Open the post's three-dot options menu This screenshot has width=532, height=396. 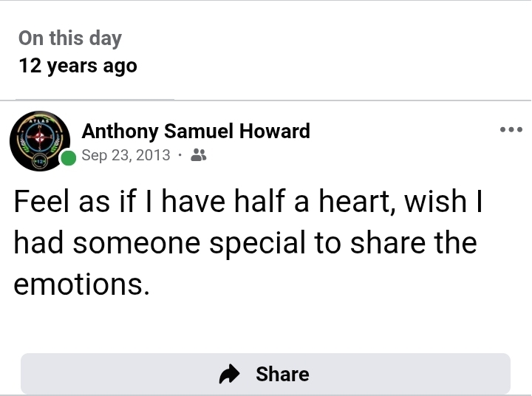click(x=511, y=130)
